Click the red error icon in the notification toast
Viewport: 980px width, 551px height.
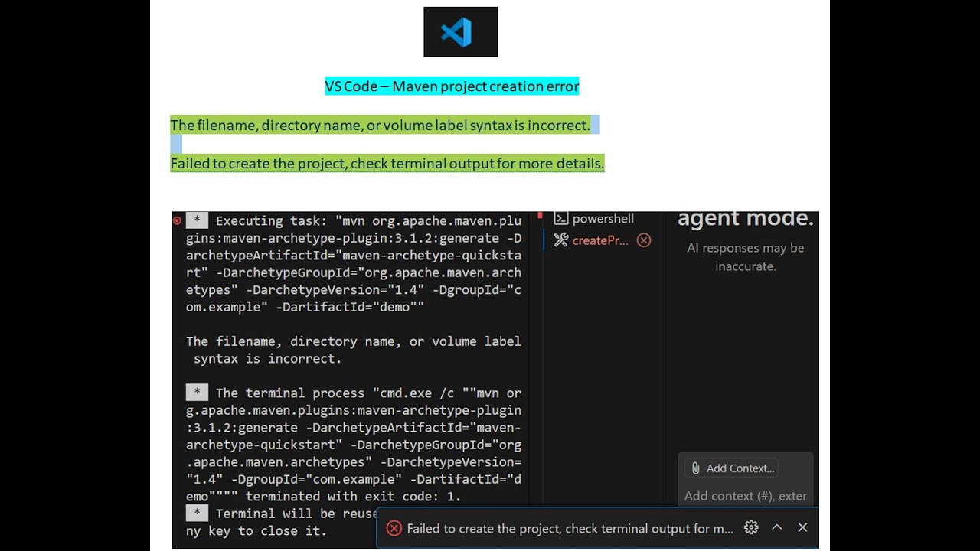point(394,528)
